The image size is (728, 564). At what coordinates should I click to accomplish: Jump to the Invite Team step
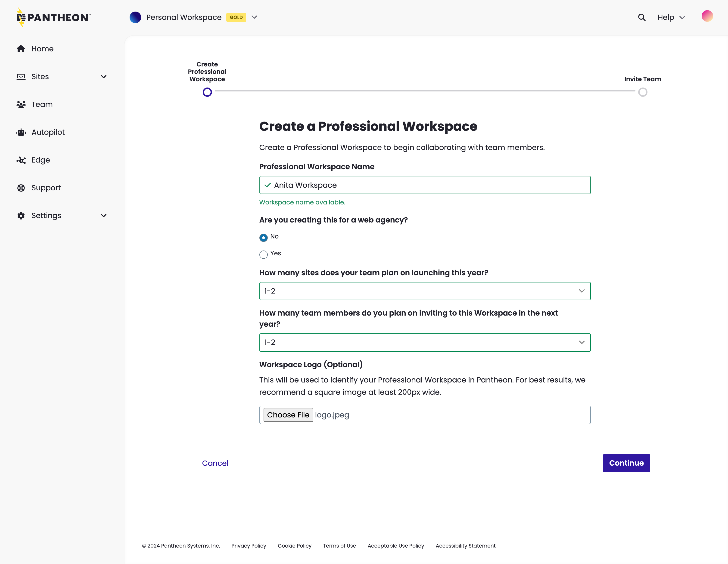point(643,92)
